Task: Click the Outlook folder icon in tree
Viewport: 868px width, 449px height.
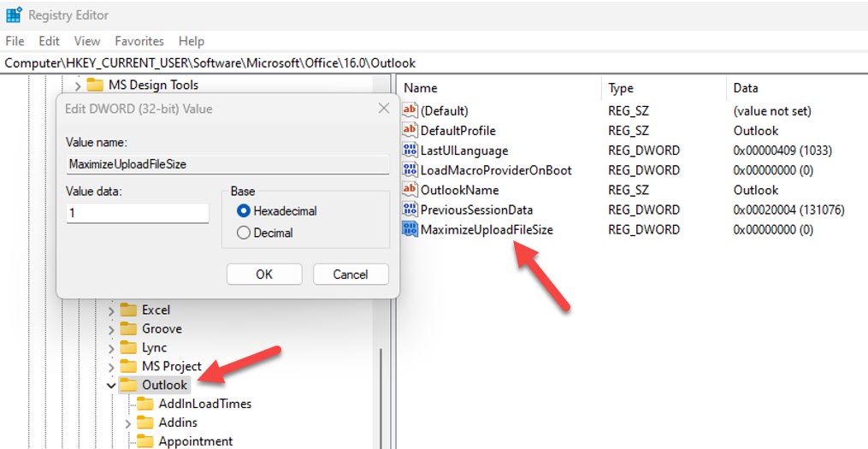Action: point(128,385)
